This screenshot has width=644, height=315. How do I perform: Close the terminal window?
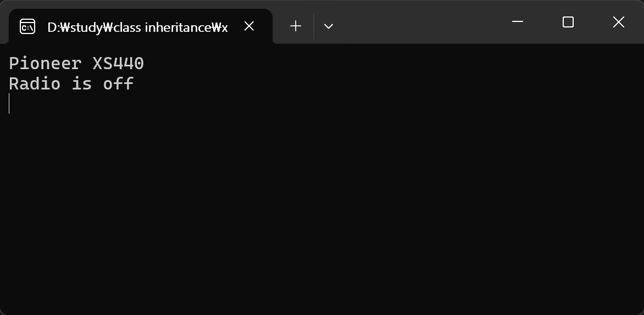pyautogui.click(x=618, y=22)
